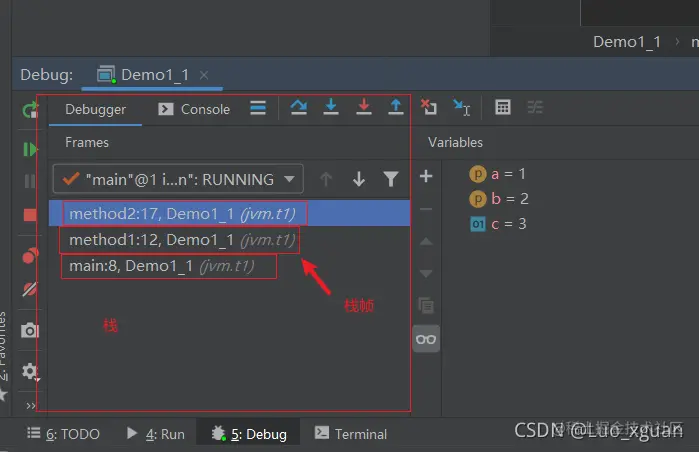Image resolution: width=699 pixels, height=452 pixels.
Task: Toggle show watches glasses button
Action: pyautogui.click(x=426, y=339)
